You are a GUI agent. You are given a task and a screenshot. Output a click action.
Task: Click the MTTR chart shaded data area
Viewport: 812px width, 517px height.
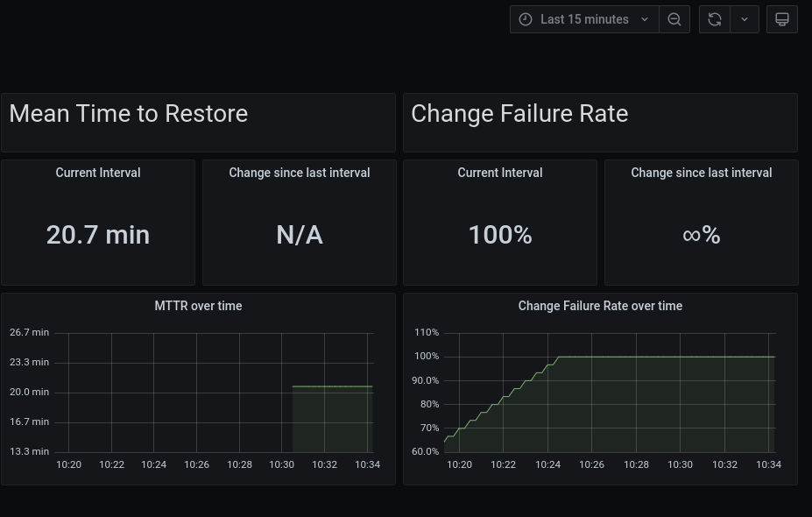(x=333, y=420)
